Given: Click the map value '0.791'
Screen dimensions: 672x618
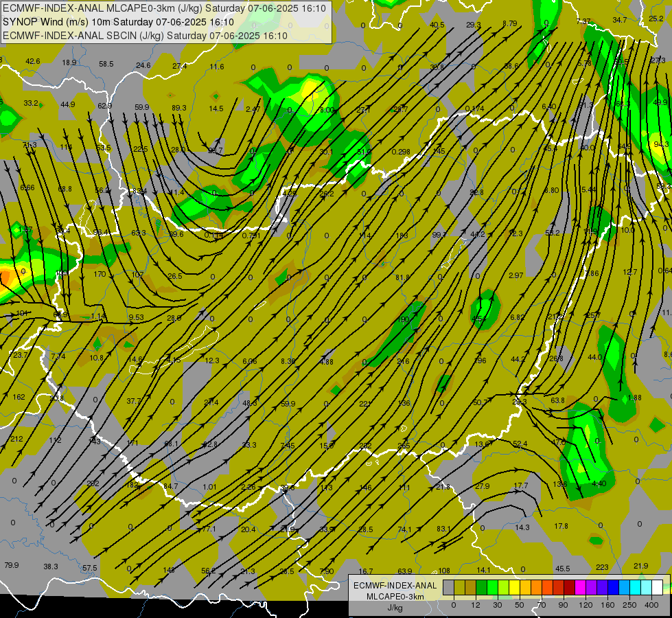Looking at the screenshot, I should (x=251, y=236).
